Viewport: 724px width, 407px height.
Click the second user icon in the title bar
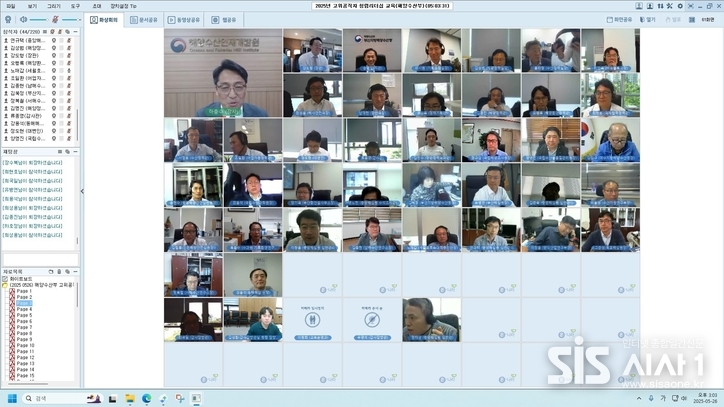point(650,6)
